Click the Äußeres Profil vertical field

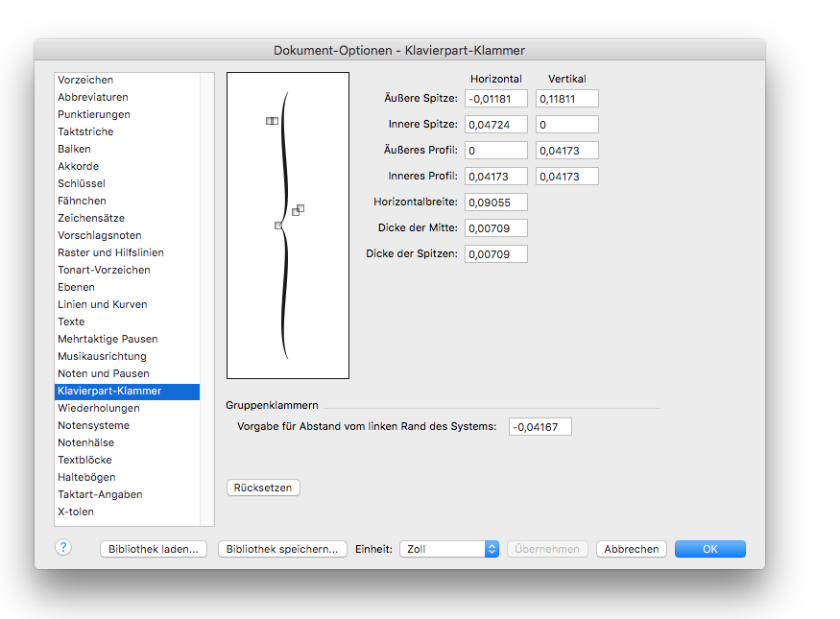(567, 151)
